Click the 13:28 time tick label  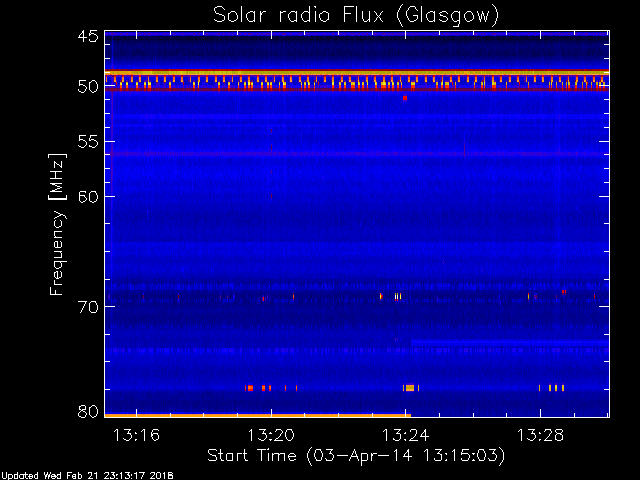click(x=540, y=435)
